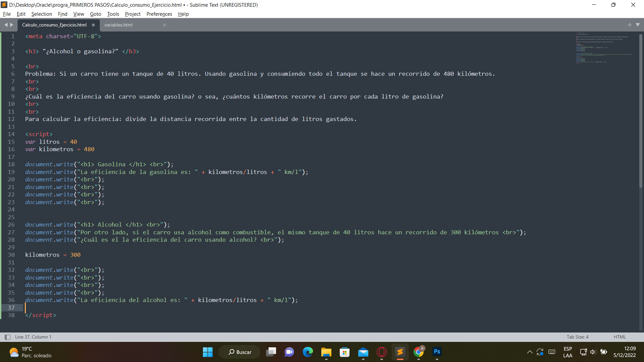Click the Line 37, Column 1 indicator
This screenshot has width=644, height=362.
(x=33, y=337)
